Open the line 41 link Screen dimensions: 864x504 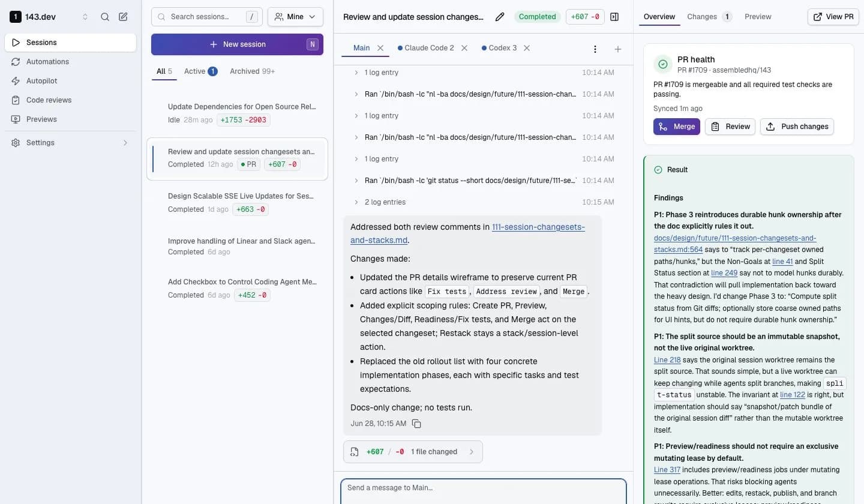pyautogui.click(x=782, y=262)
